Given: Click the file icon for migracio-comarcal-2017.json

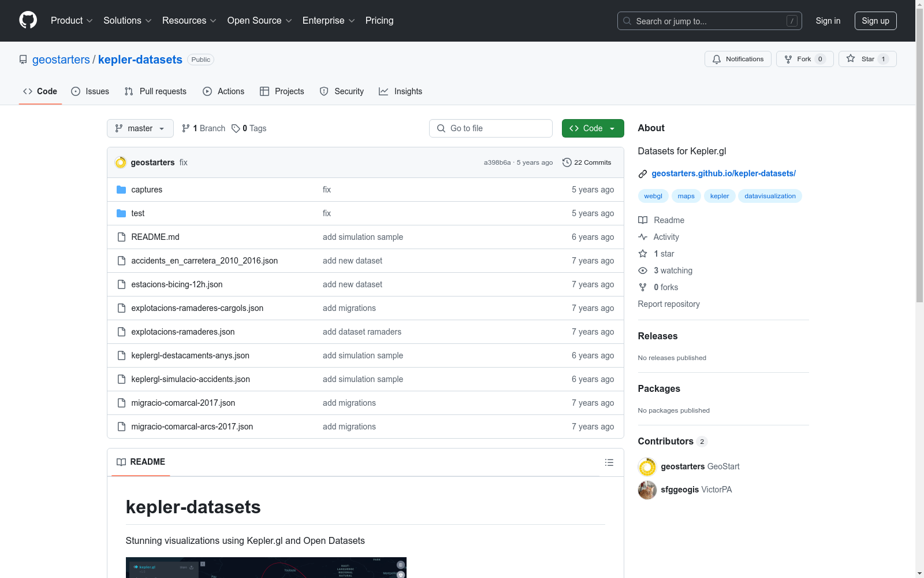Looking at the screenshot, I should 121,403.
